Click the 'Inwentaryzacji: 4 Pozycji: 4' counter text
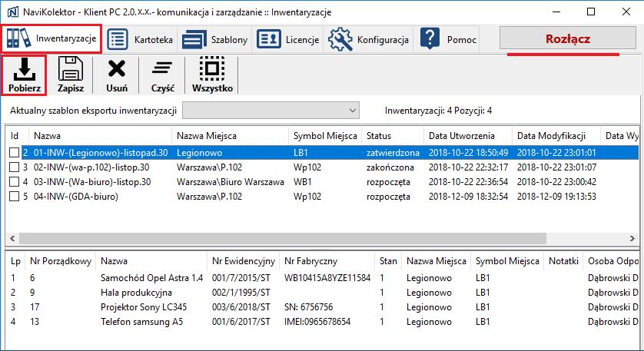The height and width of the screenshot is (351, 644). click(438, 111)
